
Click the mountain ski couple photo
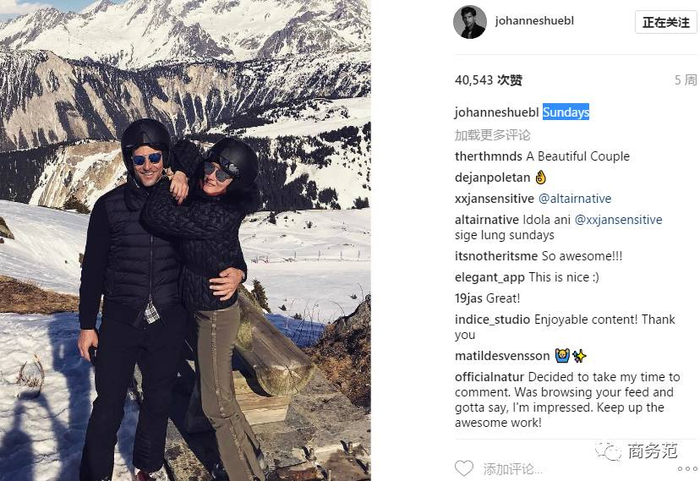pyautogui.click(x=185, y=240)
